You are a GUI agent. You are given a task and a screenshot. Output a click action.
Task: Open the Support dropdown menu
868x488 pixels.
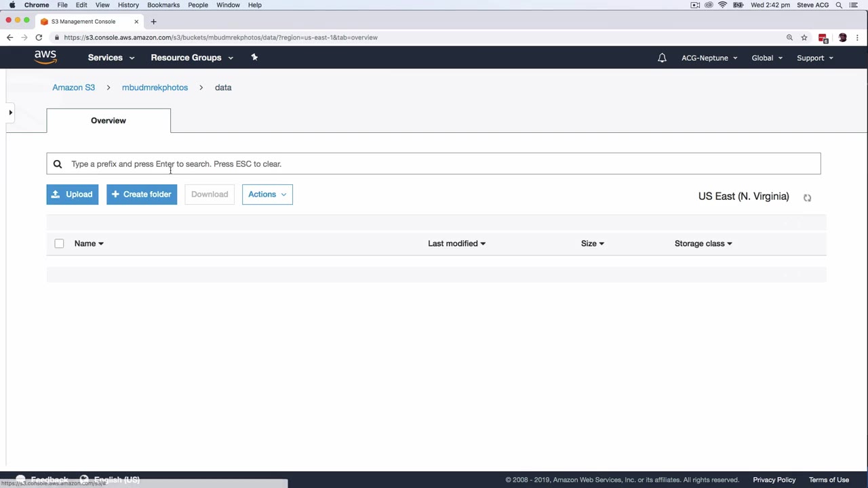(x=815, y=58)
